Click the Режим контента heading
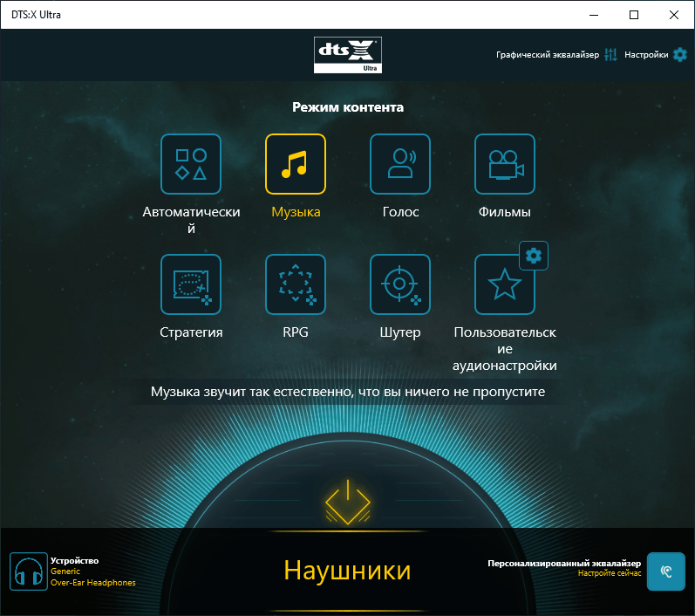695x616 pixels. pos(348,107)
